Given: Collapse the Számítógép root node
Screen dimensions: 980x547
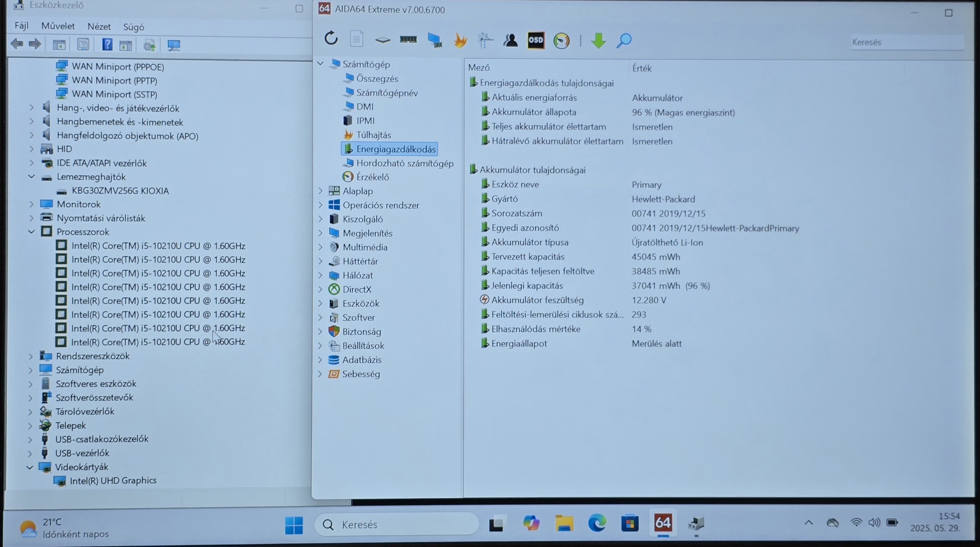Looking at the screenshot, I should click(321, 64).
